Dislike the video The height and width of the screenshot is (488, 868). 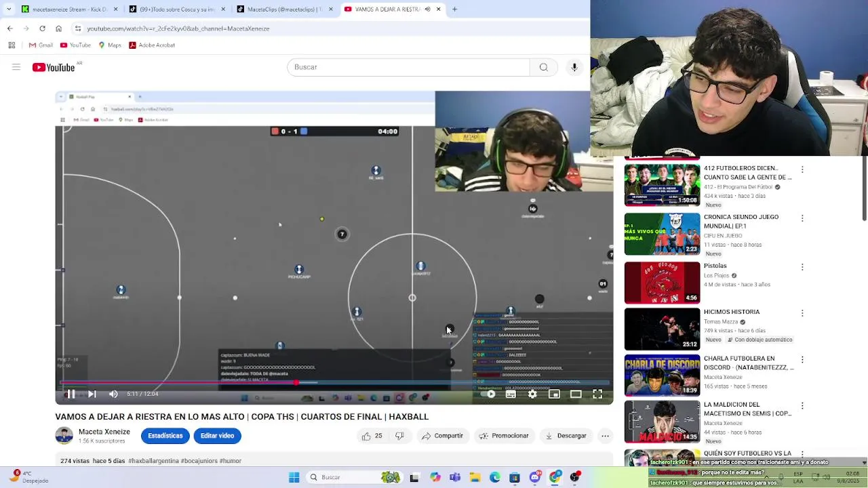pos(399,436)
